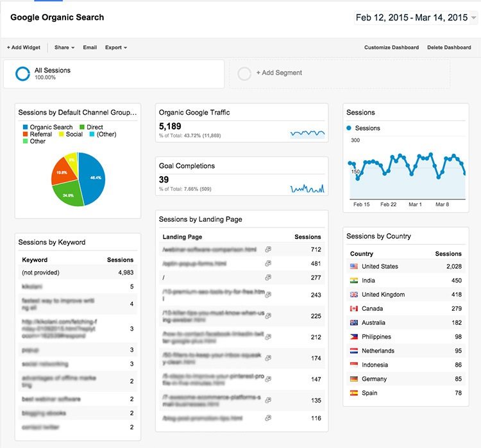Open the date range dropdown
This screenshot has width=481, height=448.
pyautogui.click(x=416, y=17)
